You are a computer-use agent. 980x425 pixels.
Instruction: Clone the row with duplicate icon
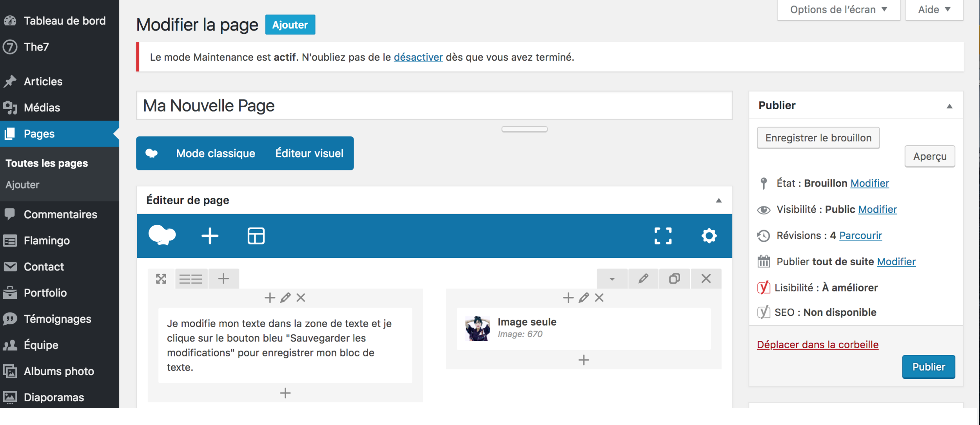(674, 279)
